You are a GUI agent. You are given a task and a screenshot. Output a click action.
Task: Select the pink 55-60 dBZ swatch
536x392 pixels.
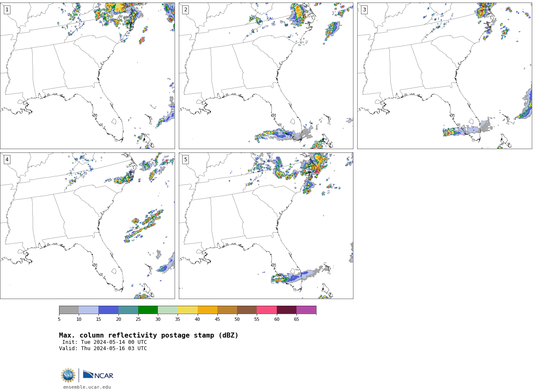pos(267,310)
